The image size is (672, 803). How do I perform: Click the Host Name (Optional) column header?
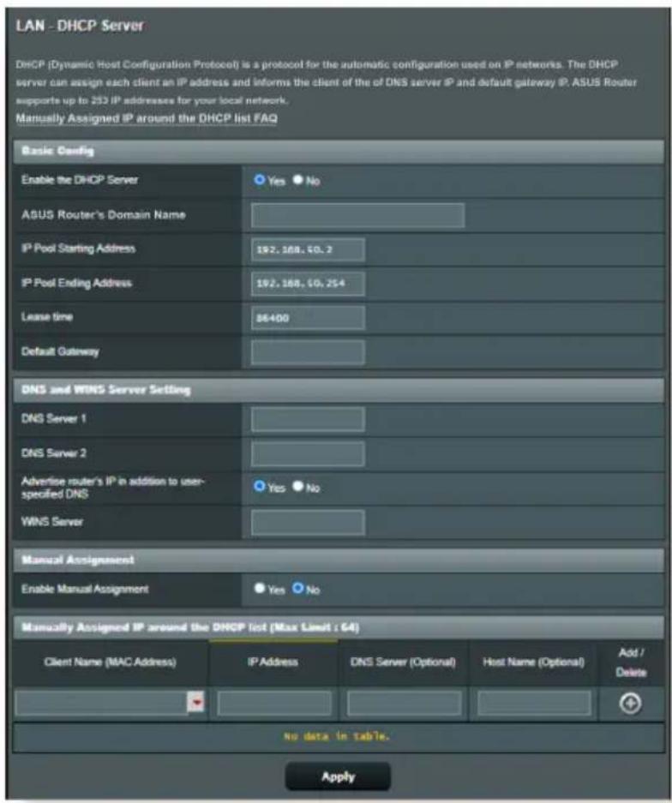coord(533,662)
